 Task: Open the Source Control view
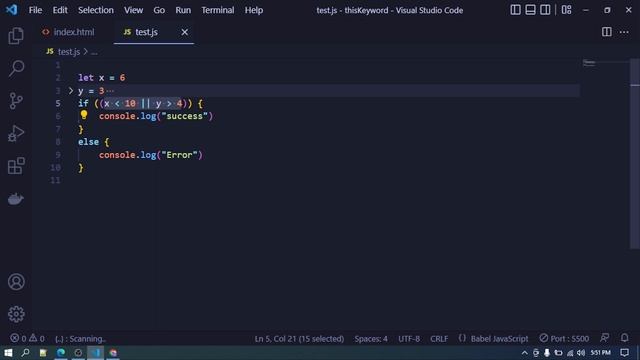[16, 101]
